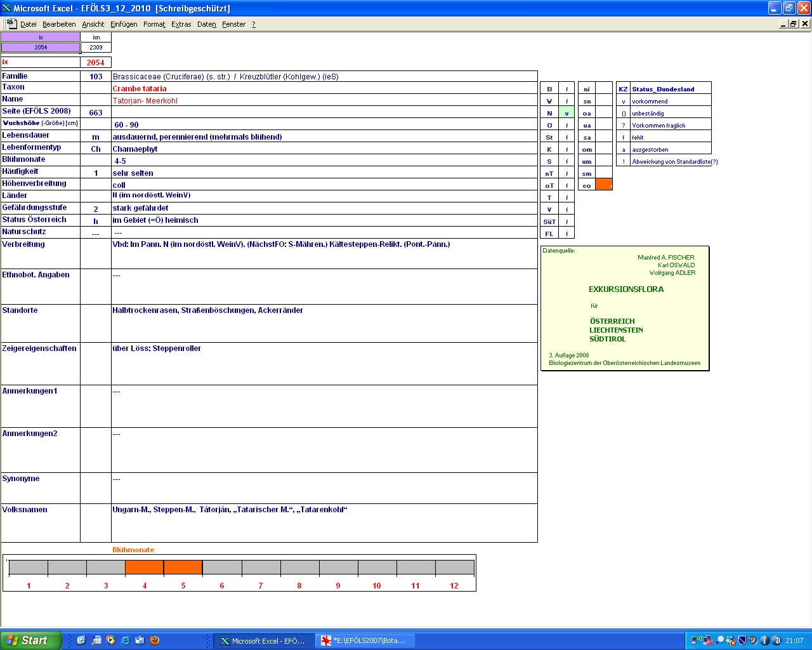Click the Lebenformentyp value 'Chamaephyt'
This screenshot has width=812, height=650.
[x=135, y=149]
